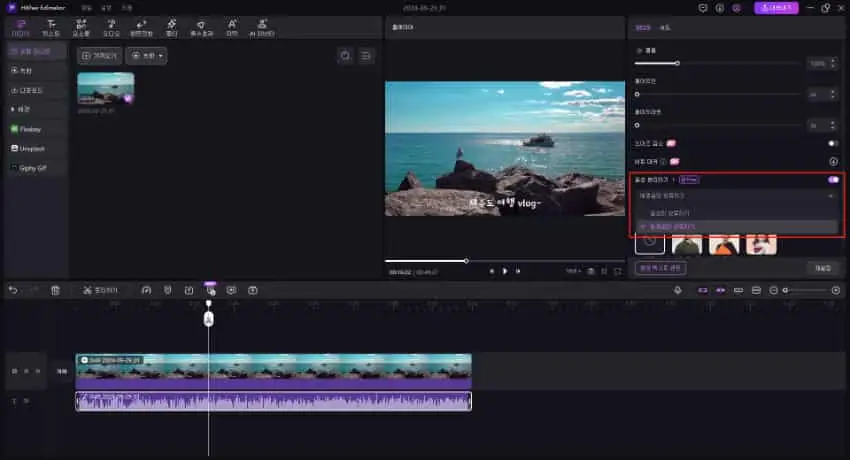
Task: Enable the noise reduction switch
Action: pos(832,143)
